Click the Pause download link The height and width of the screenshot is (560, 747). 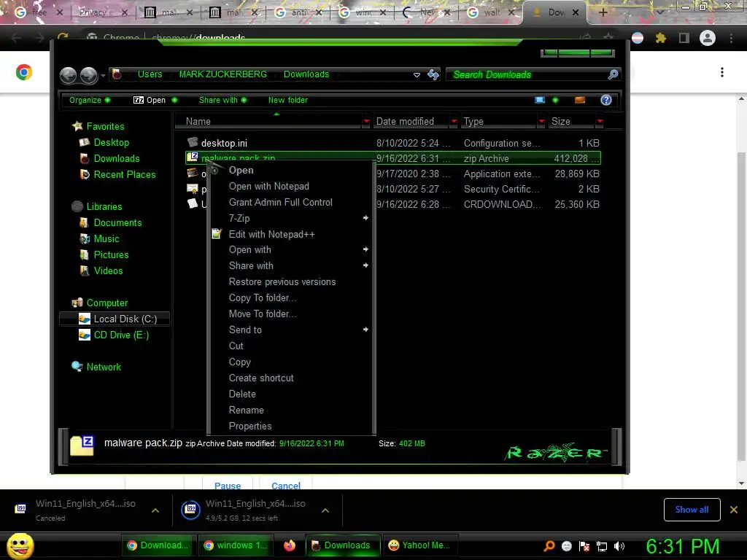coord(228,485)
